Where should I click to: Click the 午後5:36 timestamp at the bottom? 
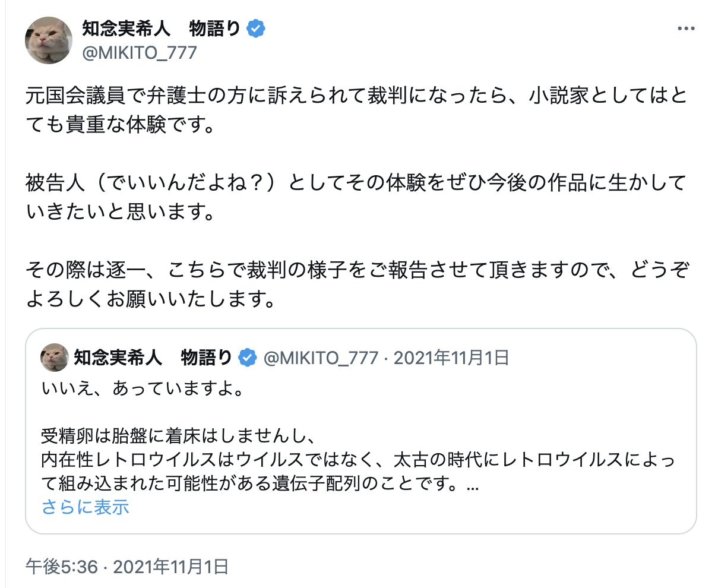(61, 567)
